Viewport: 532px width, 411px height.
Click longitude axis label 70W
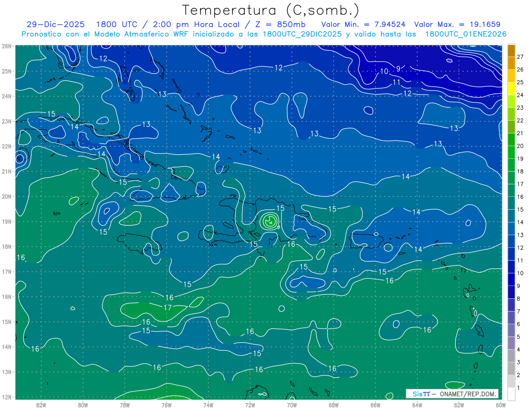[292, 405]
